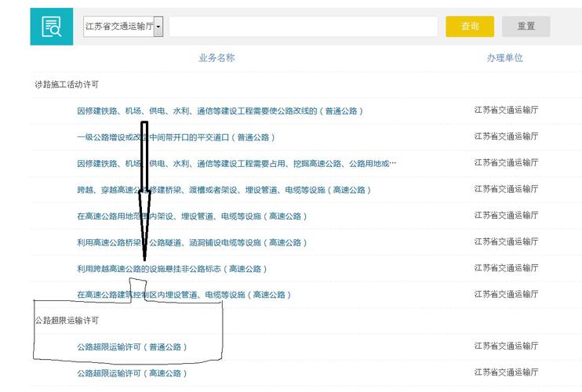Click the 业务名称 column header
Screen dimensions: 582x392
tap(216, 58)
